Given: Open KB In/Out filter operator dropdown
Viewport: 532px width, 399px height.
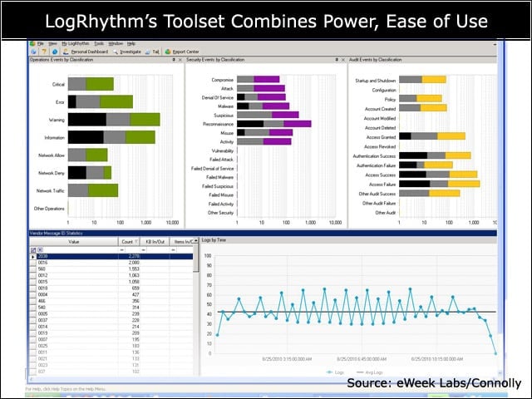Looking at the screenshot, I should point(144,250).
